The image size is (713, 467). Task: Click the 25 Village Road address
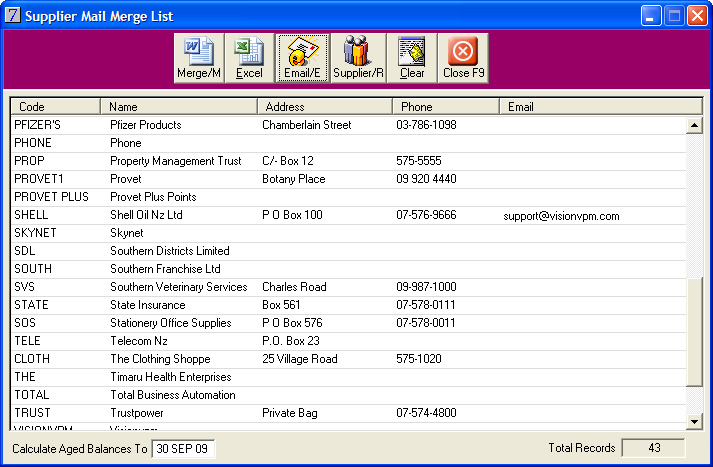(300, 359)
